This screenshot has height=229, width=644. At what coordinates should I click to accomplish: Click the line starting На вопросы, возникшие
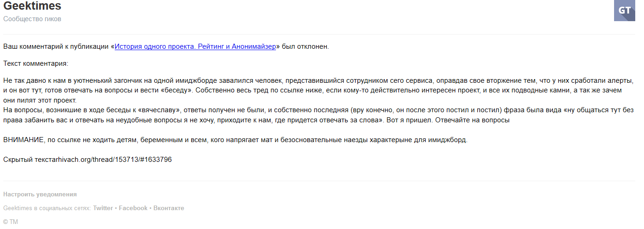[319, 110]
